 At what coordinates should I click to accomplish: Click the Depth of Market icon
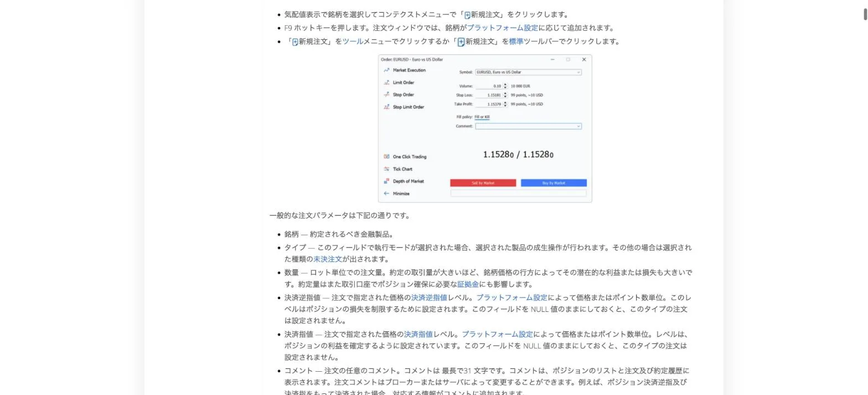tap(386, 181)
